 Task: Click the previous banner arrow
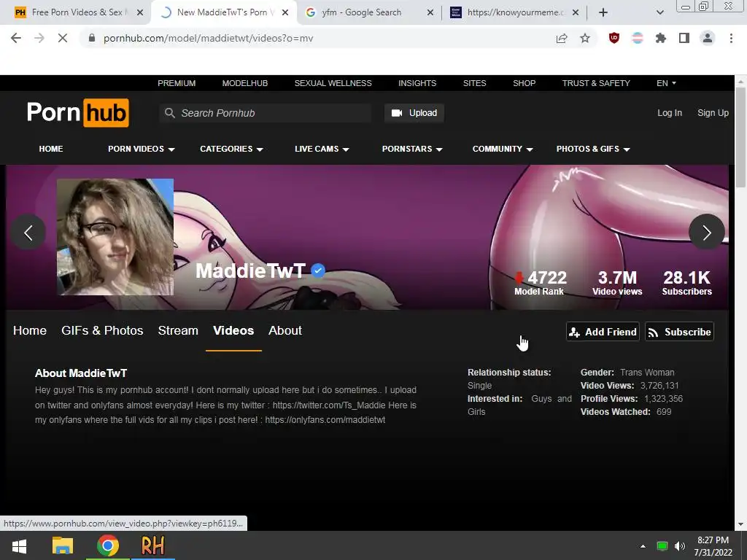(x=28, y=233)
